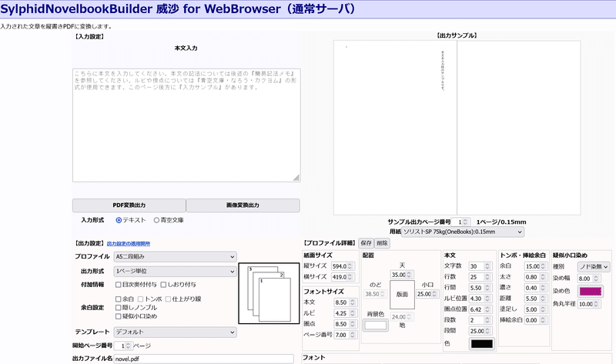Click the 天 margin field 35.00
616x364 pixels.
point(402,275)
